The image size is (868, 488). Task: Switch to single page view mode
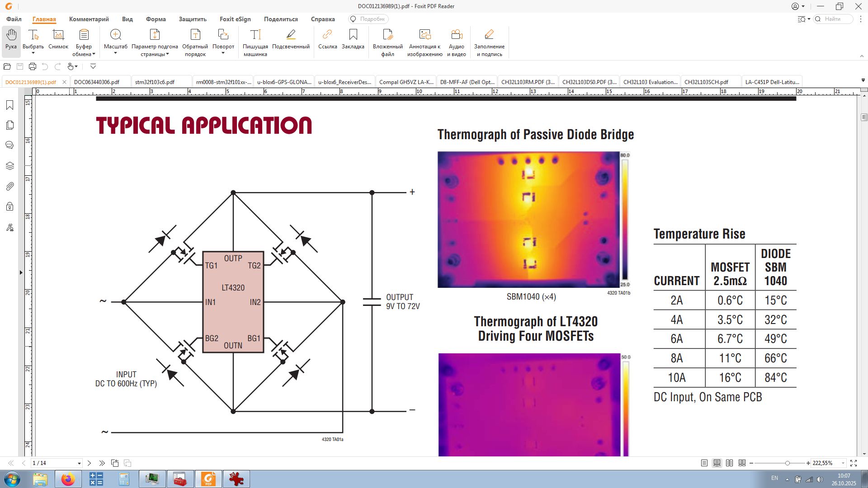[704, 463]
